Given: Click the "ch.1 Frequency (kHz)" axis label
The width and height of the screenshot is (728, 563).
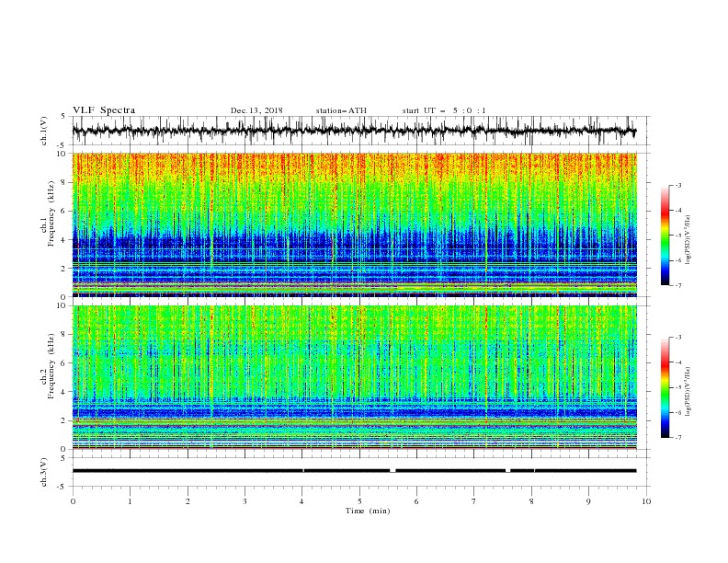Looking at the screenshot, I should pyautogui.click(x=48, y=224).
